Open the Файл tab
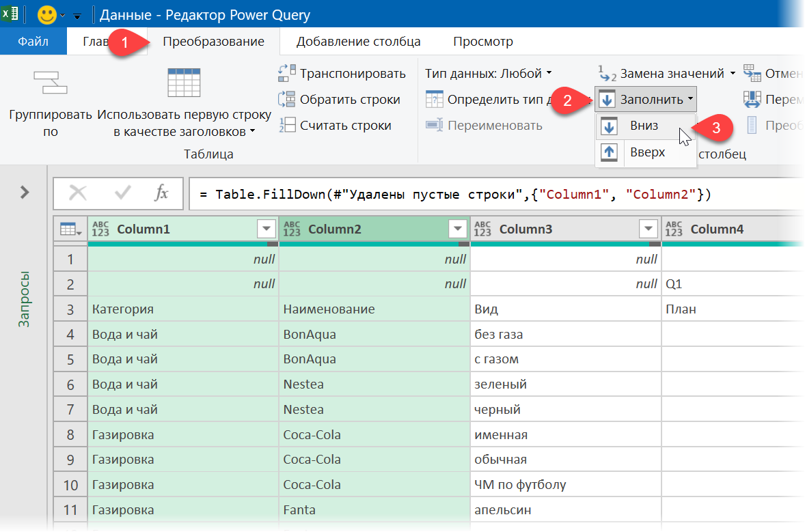The width and height of the screenshot is (805, 532). 33,42
